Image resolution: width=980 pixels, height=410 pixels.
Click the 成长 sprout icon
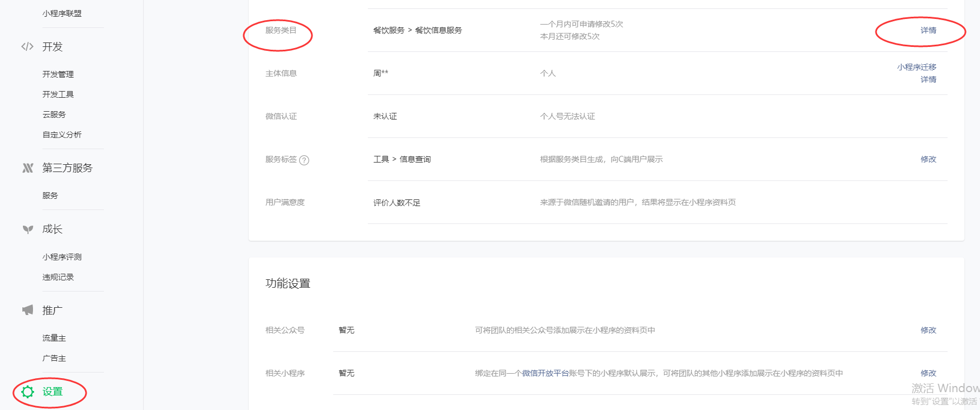(27, 229)
